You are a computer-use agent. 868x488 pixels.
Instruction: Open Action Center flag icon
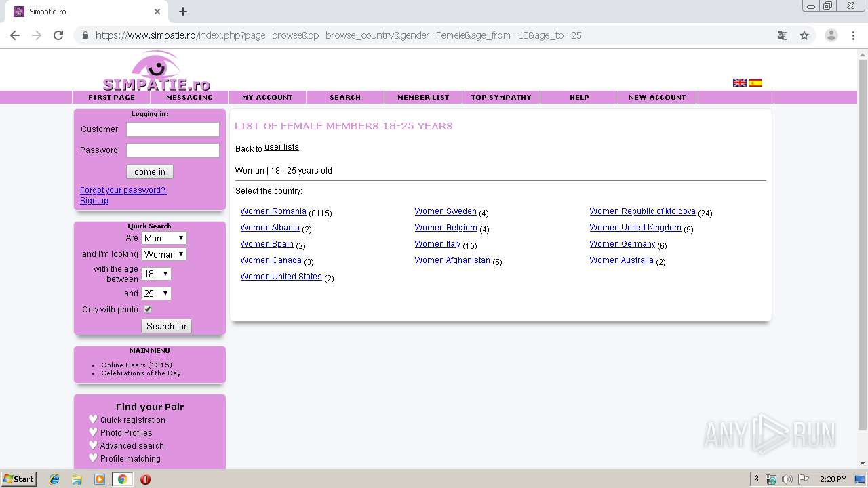click(x=803, y=479)
